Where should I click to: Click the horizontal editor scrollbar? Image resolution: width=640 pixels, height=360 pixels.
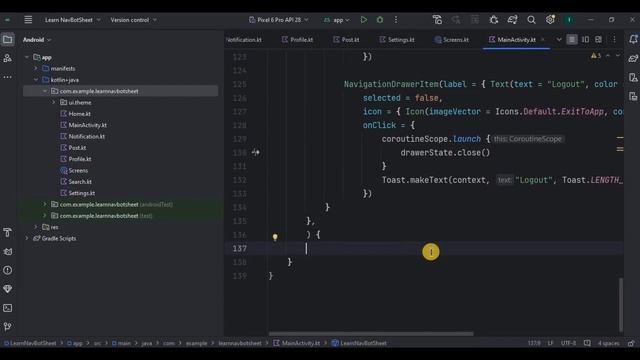(x=371, y=333)
